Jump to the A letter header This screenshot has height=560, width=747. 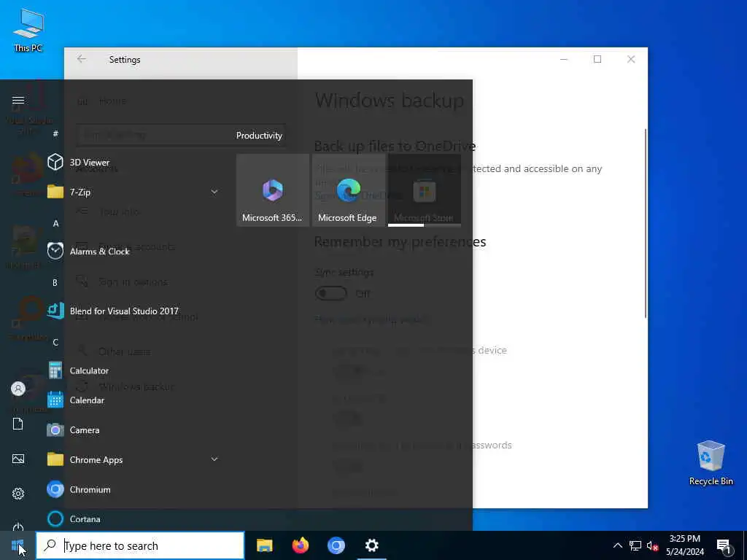click(x=55, y=223)
